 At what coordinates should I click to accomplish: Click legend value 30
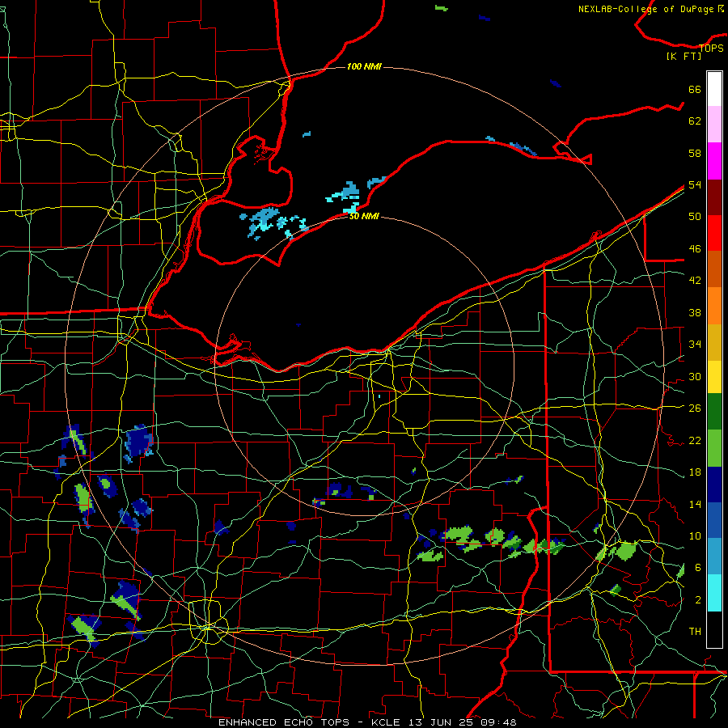[x=695, y=376]
